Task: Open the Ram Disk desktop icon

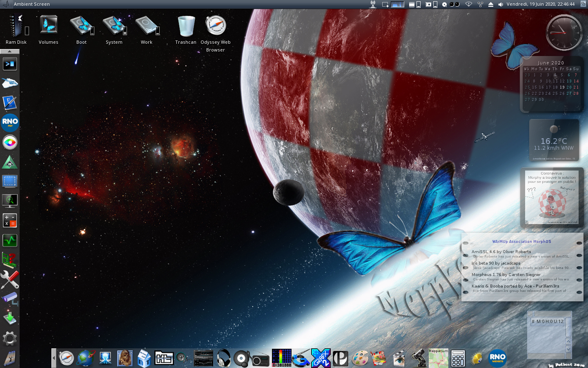Action: (16, 26)
